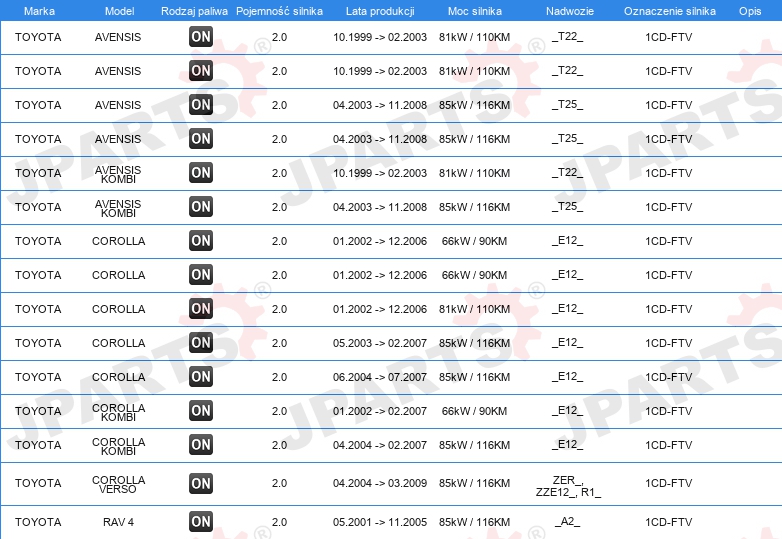Viewport: 782px width, 539px height.
Task: Click the ON diesel icon in the RAV 4 row
Action: pyautogui.click(x=201, y=522)
